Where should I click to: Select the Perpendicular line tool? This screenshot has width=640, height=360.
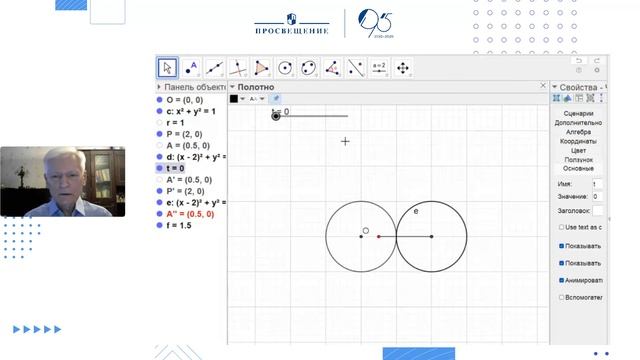pyautogui.click(x=238, y=68)
